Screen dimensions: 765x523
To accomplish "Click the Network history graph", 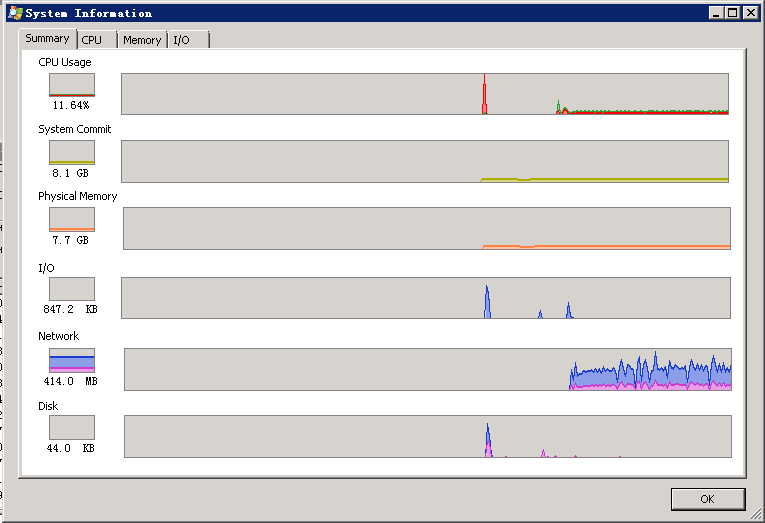I will click(428, 369).
